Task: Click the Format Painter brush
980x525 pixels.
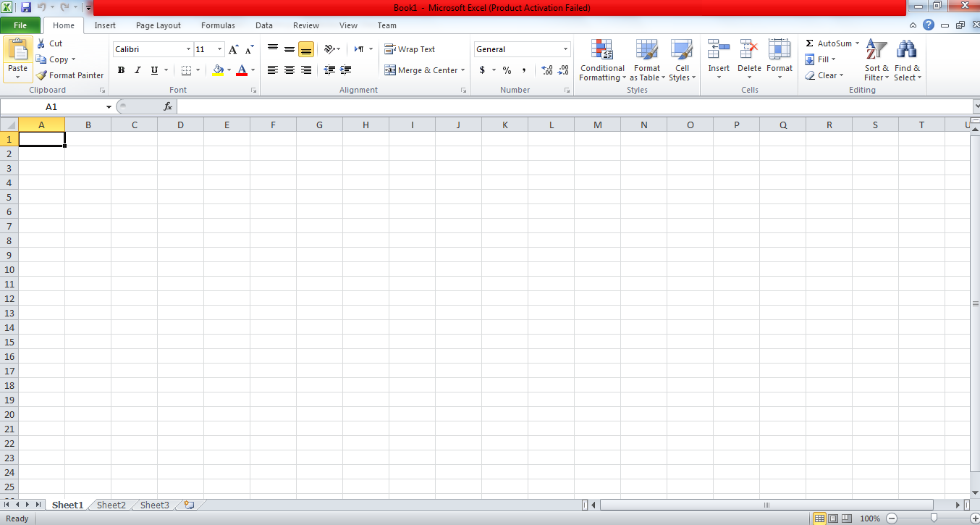Action: pos(42,75)
